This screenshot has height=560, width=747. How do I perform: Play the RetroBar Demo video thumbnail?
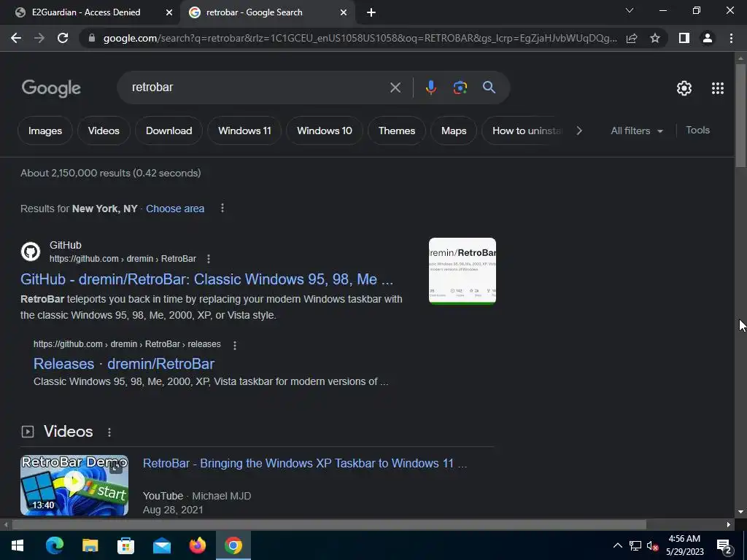point(74,485)
